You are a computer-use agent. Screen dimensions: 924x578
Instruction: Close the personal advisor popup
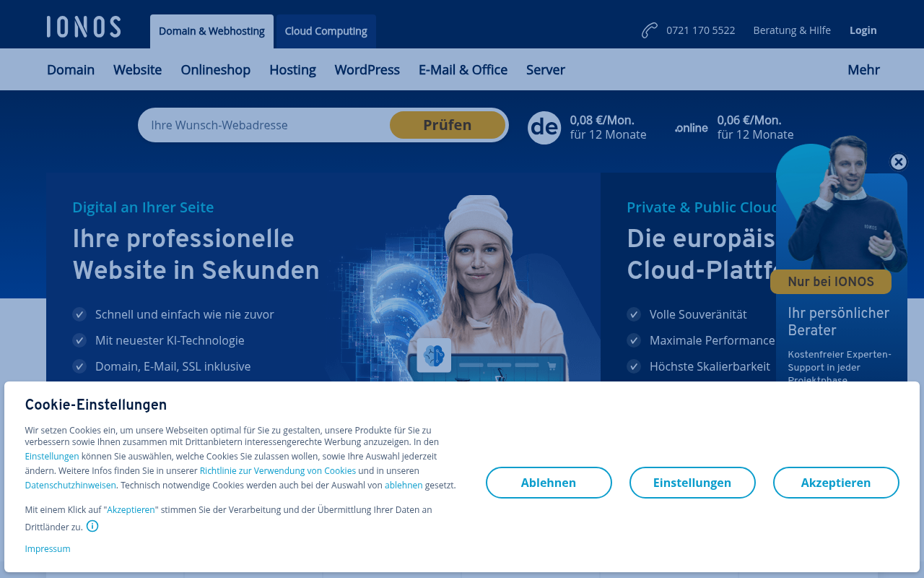click(898, 162)
